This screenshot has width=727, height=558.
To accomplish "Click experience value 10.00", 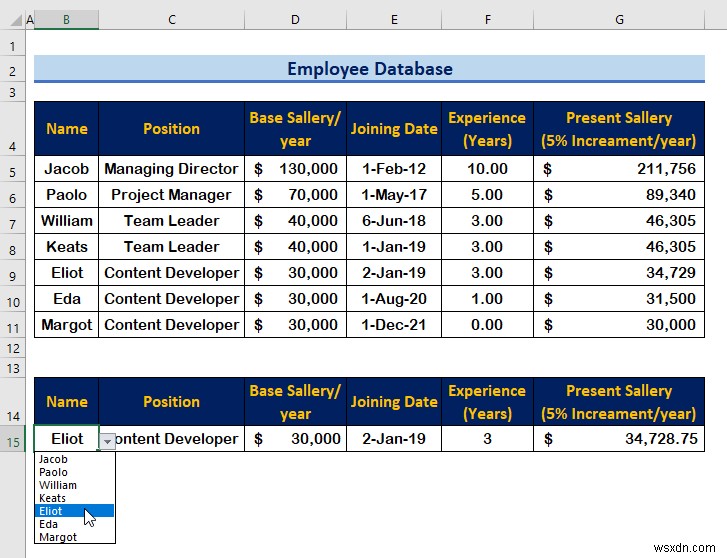I will (487, 168).
